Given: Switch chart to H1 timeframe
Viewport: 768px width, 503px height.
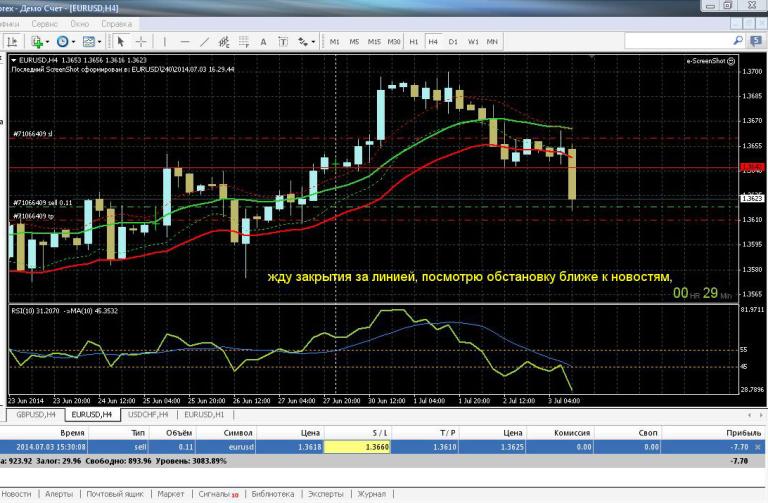Looking at the screenshot, I should (414, 42).
